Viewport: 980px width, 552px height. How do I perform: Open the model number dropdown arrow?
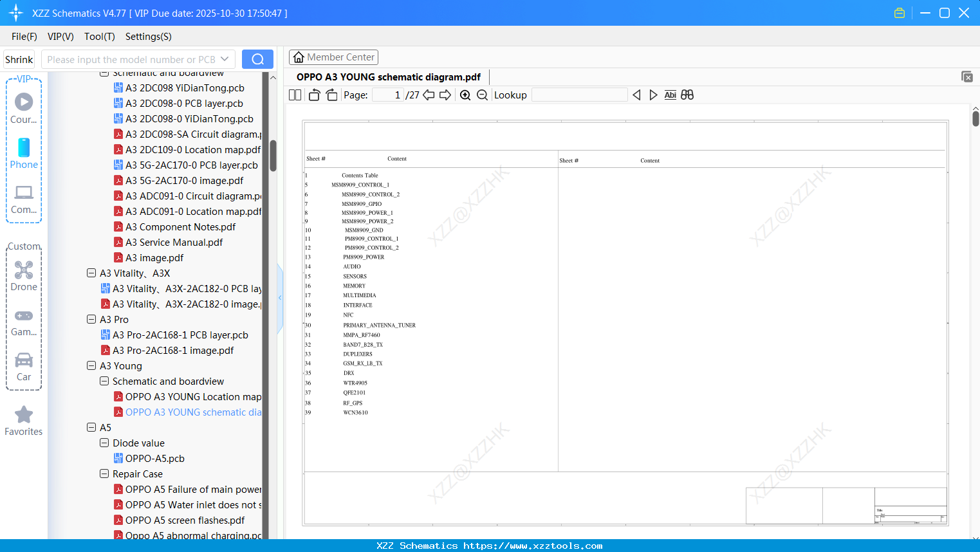point(225,59)
